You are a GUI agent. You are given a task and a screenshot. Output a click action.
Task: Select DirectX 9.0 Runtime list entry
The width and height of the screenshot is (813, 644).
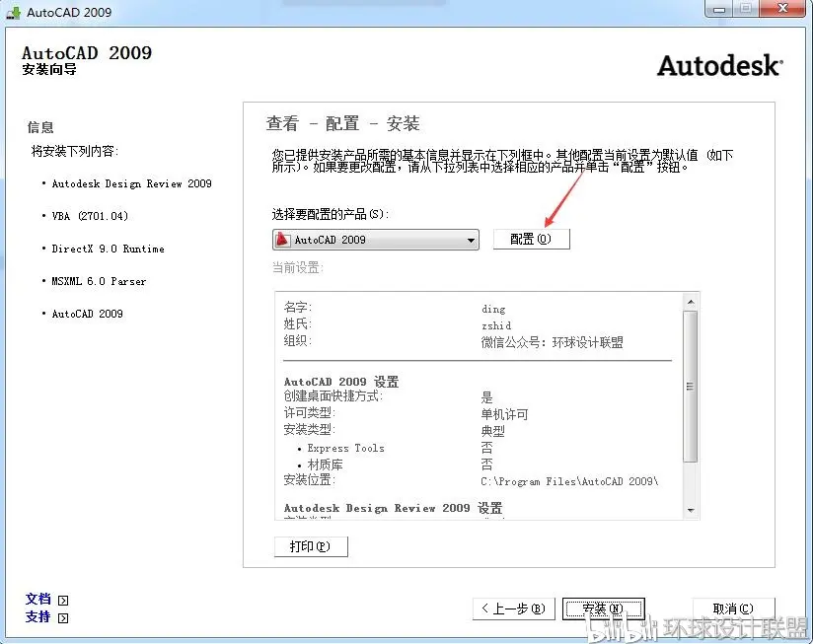[x=108, y=249]
